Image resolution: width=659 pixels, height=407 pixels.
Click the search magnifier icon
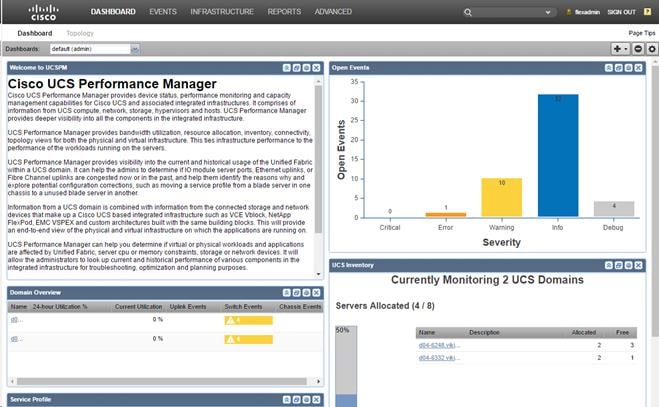coord(467,12)
